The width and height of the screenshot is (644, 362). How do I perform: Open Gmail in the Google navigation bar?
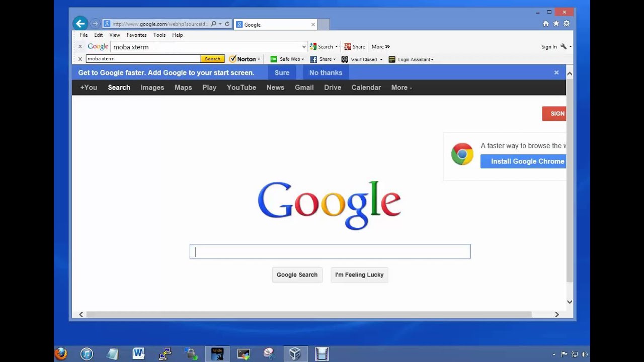(x=304, y=87)
